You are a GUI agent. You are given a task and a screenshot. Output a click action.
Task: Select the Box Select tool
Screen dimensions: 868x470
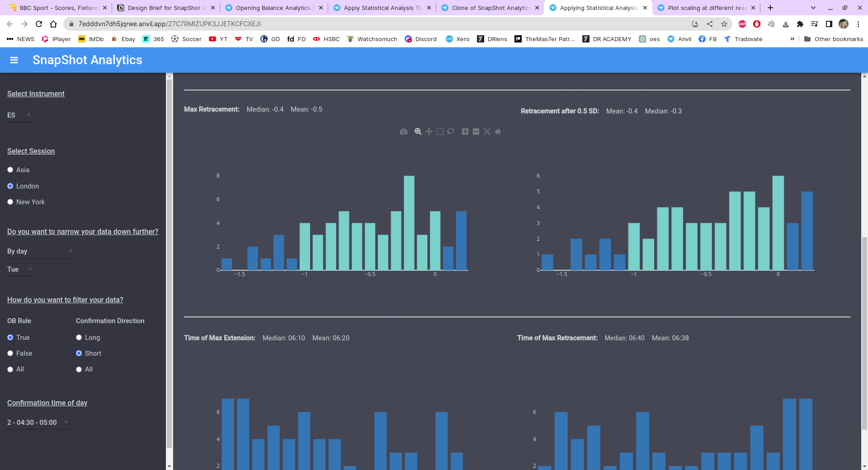click(x=440, y=132)
